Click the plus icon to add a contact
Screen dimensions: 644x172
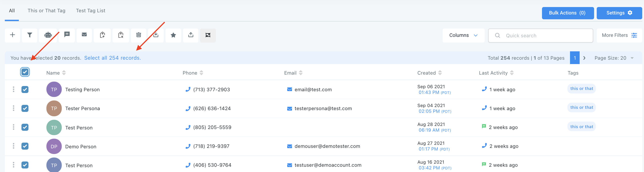(12, 35)
